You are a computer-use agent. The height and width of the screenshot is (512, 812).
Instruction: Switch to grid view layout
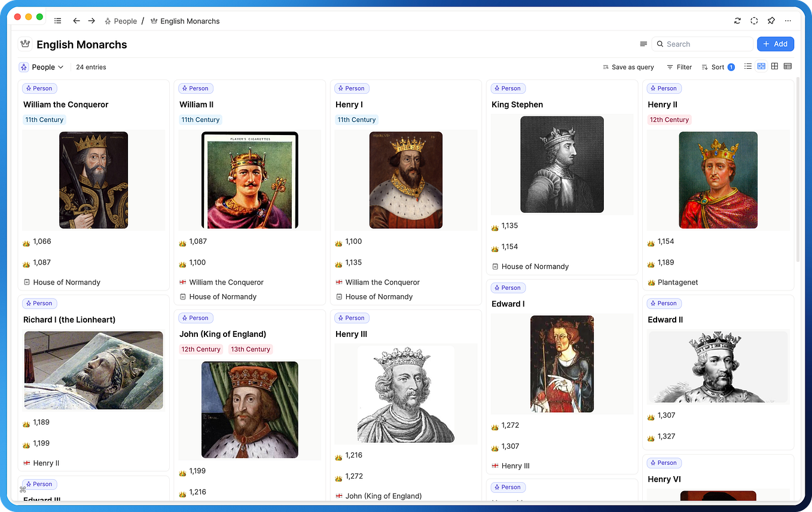click(x=774, y=66)
